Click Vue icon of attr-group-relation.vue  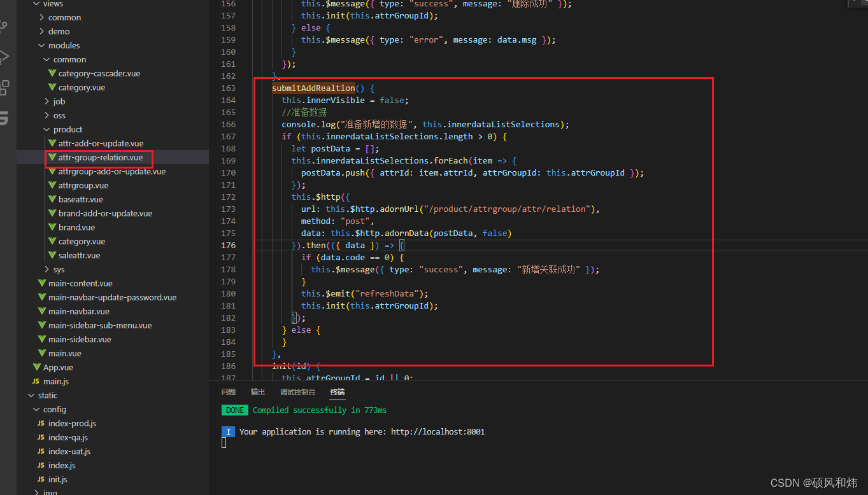pos(52,158)
